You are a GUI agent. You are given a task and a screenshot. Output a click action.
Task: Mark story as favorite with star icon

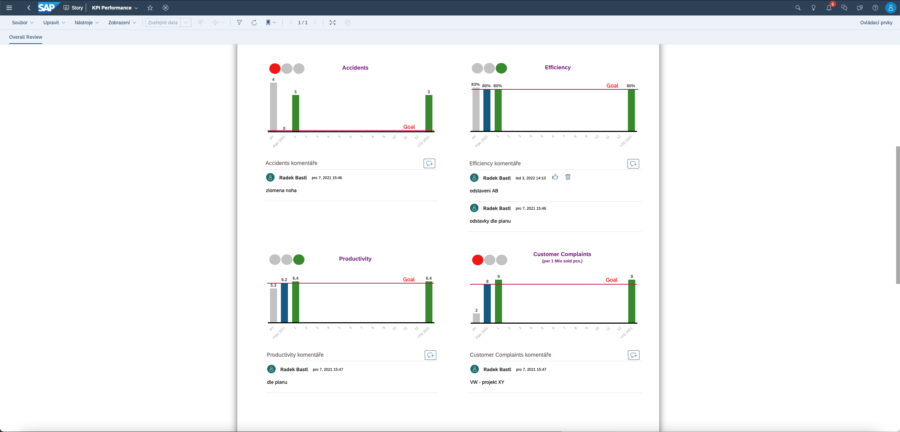150,7
